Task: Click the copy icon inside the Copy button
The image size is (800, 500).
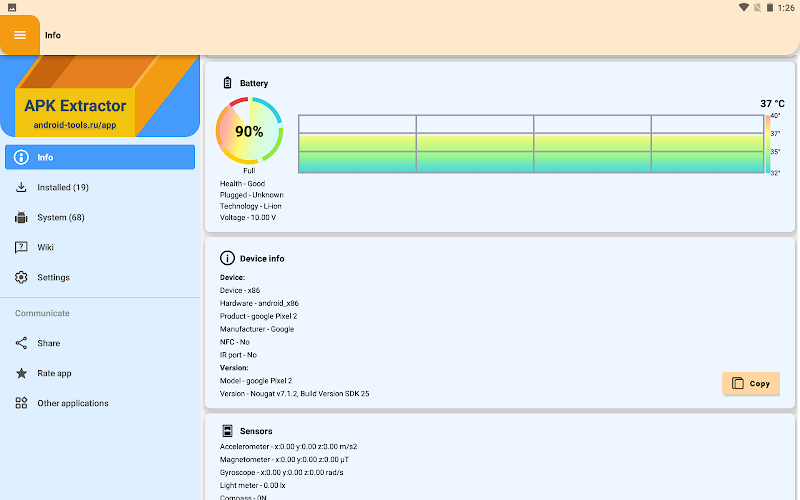Action: pyautogui.click(x=738, y=383)
